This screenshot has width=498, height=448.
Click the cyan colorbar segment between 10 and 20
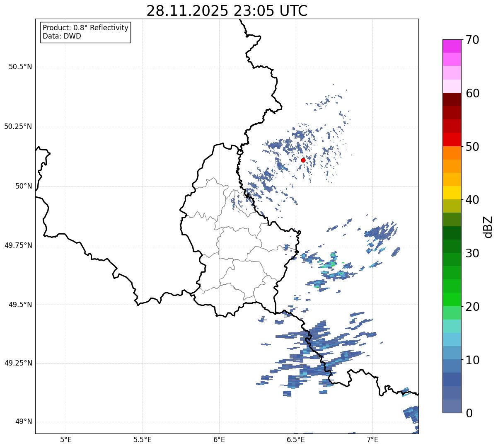(452, 339)
